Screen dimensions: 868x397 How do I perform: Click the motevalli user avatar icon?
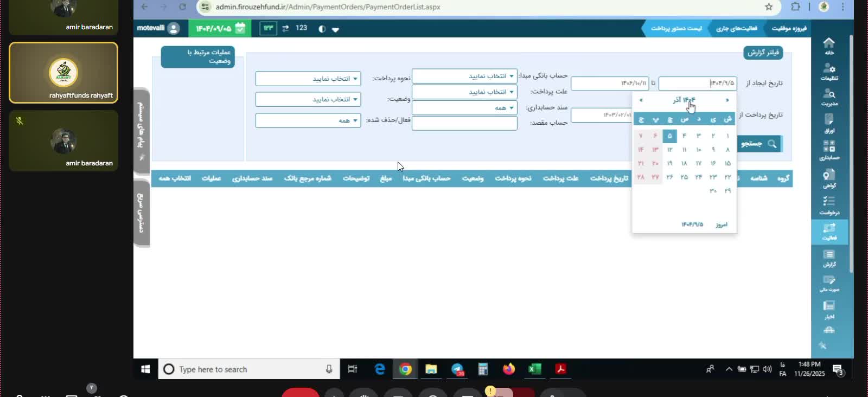click(x=174, y=29)
